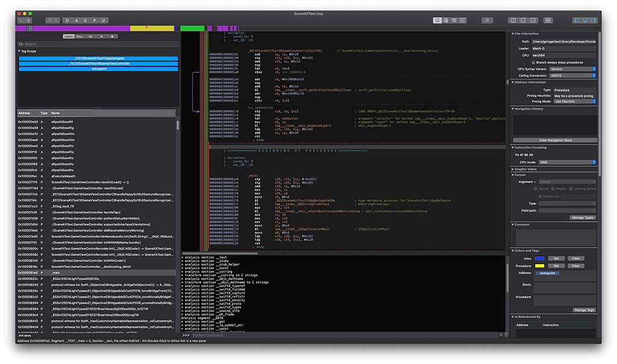
Task: Collapse the Tag Scope section
Action: tap(19, 51)
